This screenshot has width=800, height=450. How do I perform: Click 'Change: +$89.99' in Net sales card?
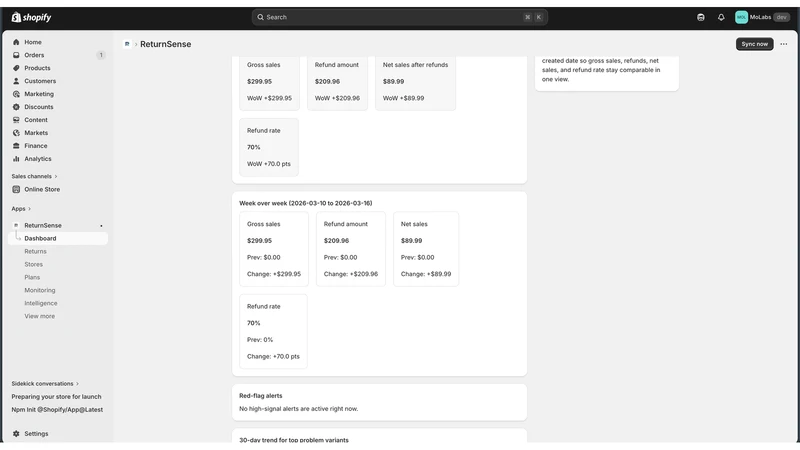pos(426,274)
